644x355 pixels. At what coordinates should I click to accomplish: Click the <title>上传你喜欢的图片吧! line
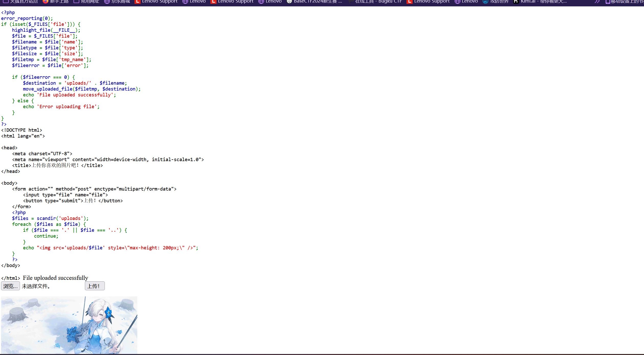click(58, 165)
